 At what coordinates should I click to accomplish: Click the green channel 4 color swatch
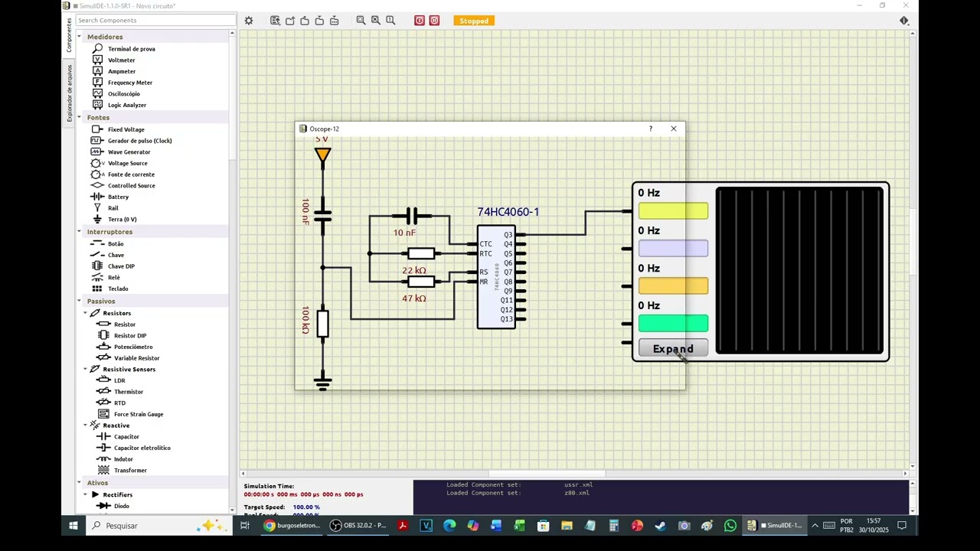point(673,323)
